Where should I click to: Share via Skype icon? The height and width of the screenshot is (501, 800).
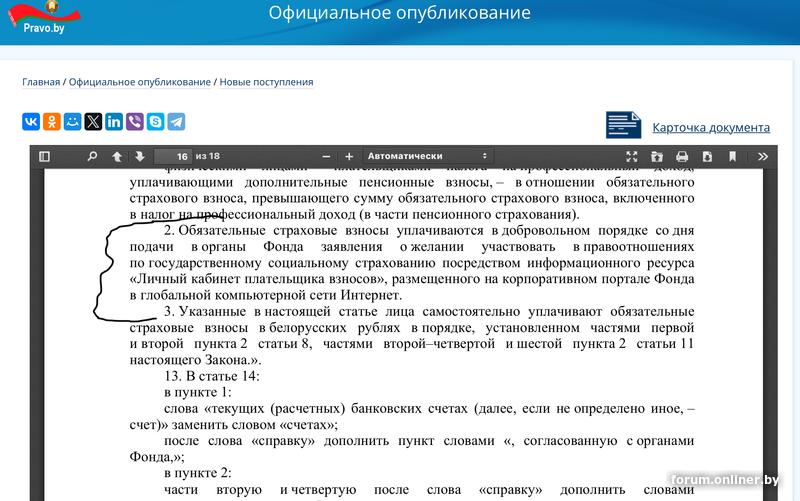[x=156, y=122]
